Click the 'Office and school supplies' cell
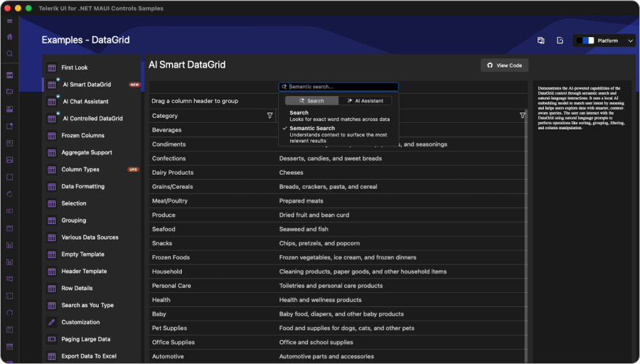 click(400, 343)
